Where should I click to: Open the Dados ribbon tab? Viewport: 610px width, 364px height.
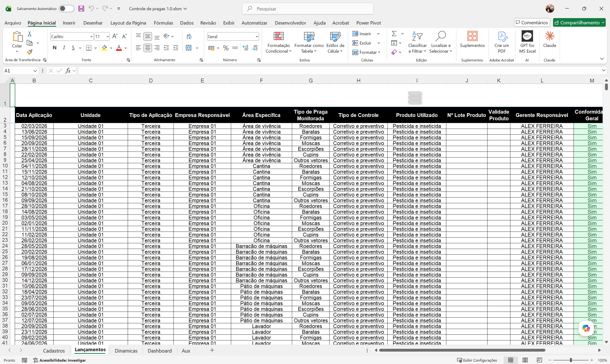pyautogui.click(x=187, y=23)
